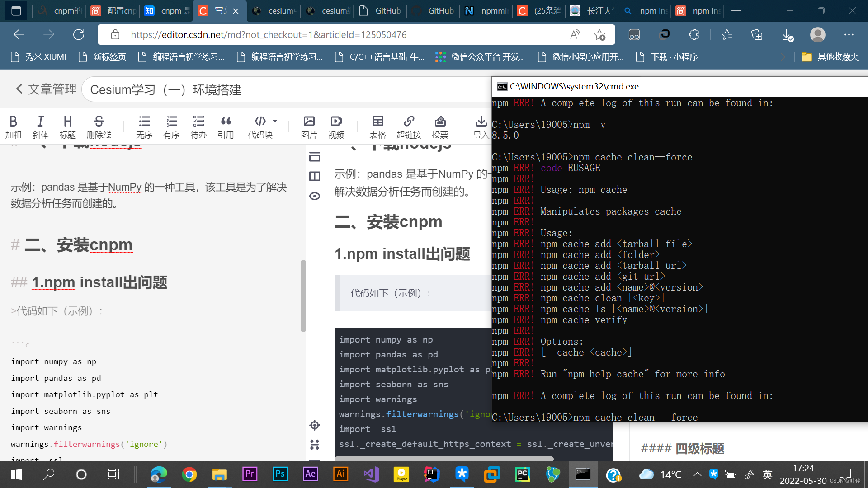Open 新标签页 bookmark
This screenshot has height=488, width=868.
coord(103,57)
